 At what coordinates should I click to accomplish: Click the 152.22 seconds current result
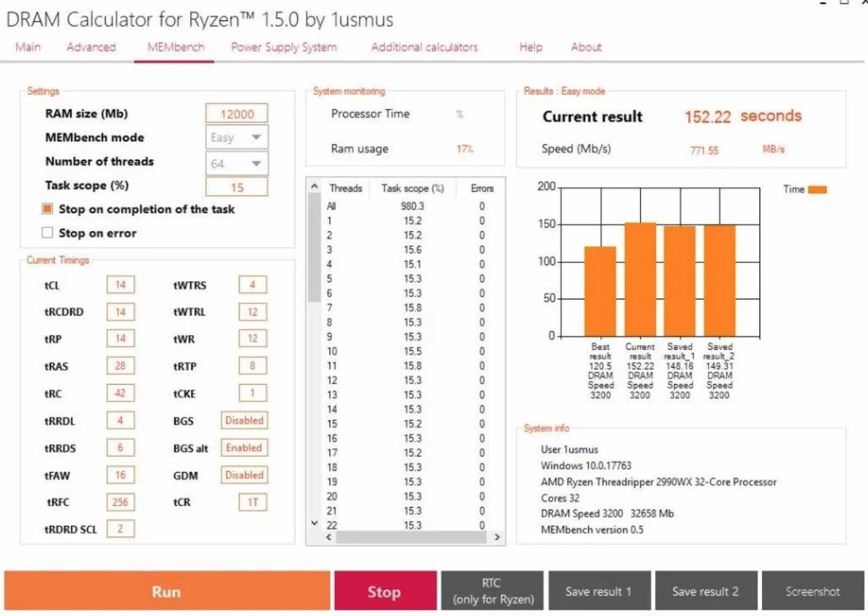(743, 116)
